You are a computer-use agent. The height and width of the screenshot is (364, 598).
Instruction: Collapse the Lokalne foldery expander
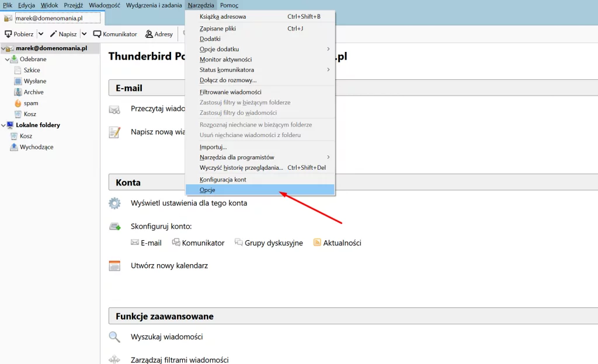pos(3,125)
